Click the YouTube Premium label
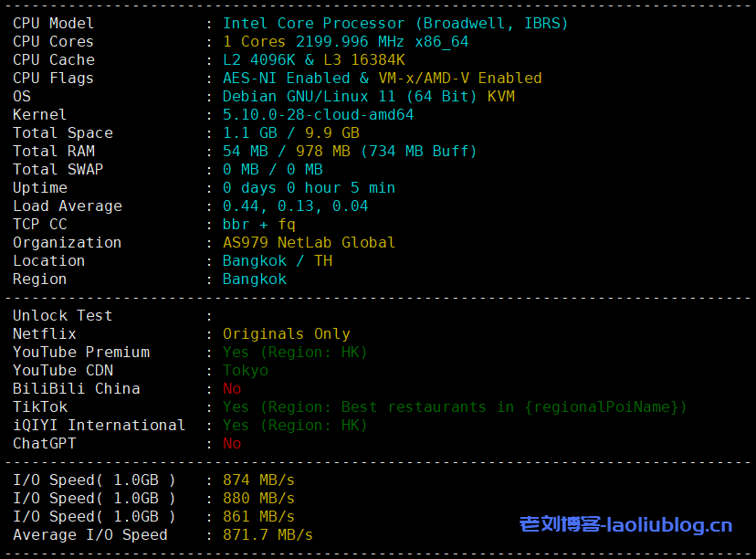 81,353
